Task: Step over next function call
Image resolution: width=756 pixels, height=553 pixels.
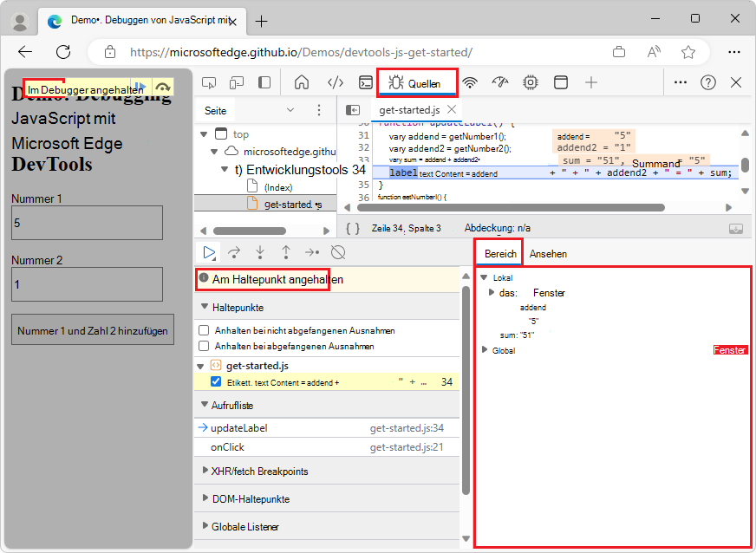Action: pos(234,252)
